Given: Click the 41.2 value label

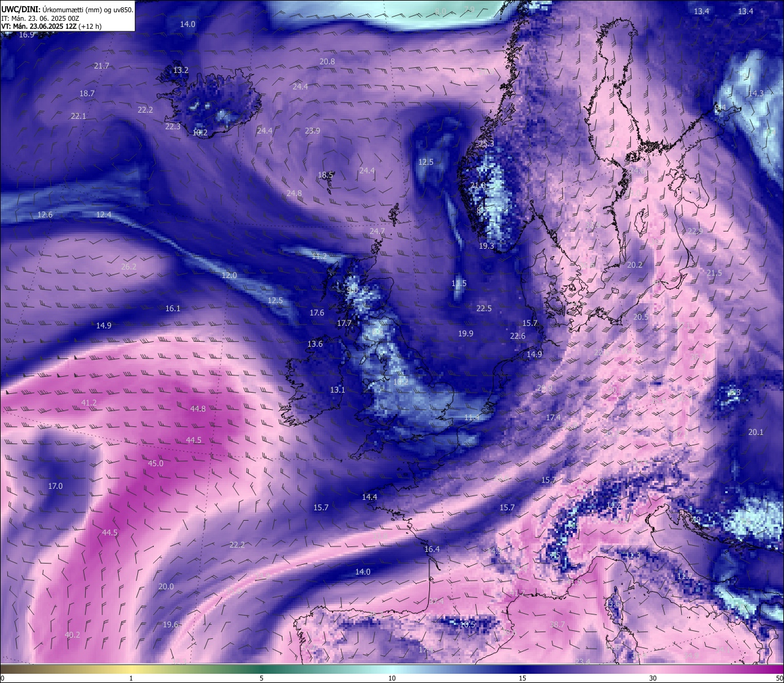Looking at the screenshot, I should (x=89, y=402).
